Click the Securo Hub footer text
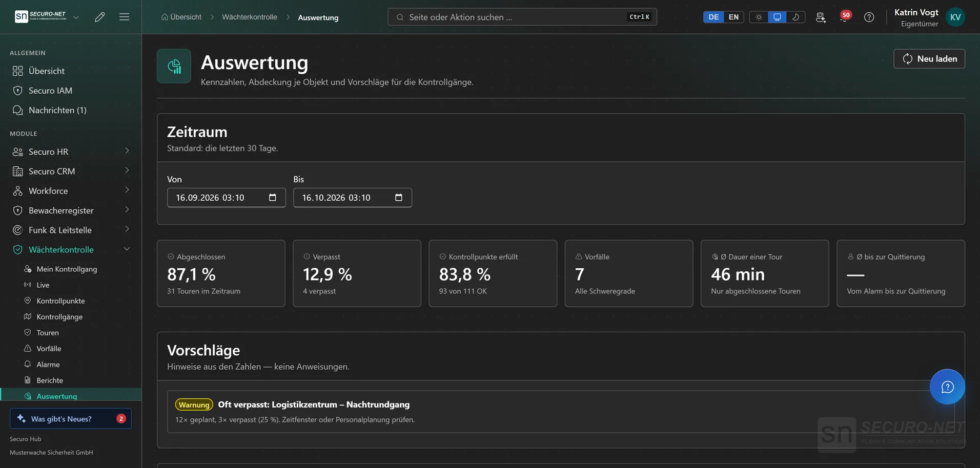980x468 pixels. pos(26,439)
